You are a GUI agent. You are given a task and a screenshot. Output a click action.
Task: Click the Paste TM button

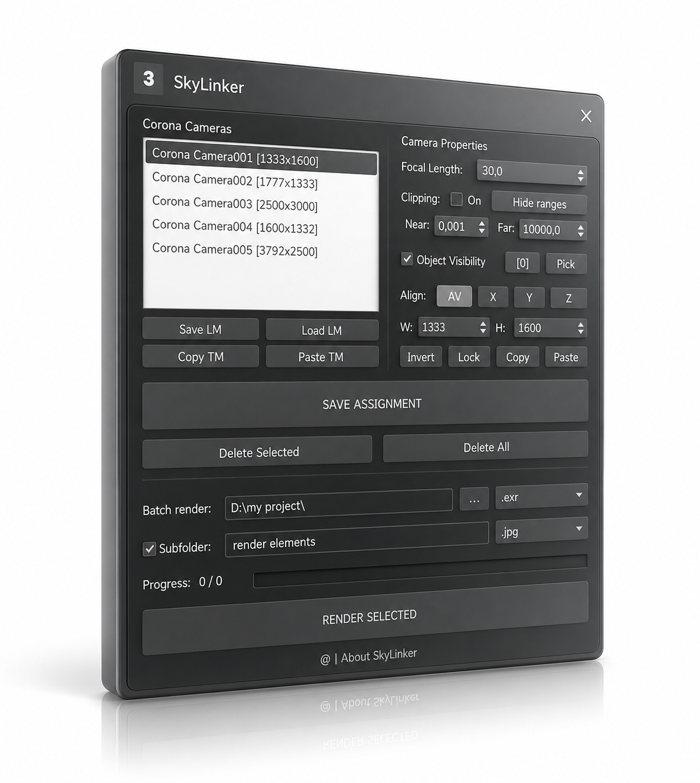(x=322, y=356)
